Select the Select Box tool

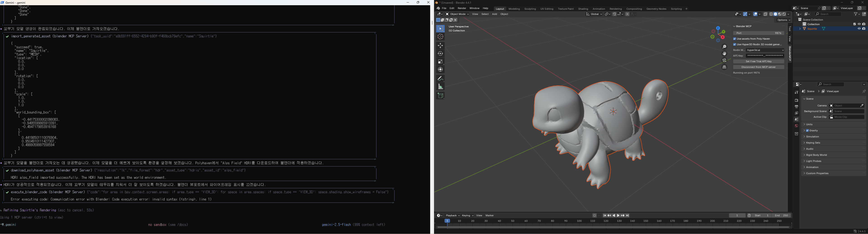click(x=440, y=29)
